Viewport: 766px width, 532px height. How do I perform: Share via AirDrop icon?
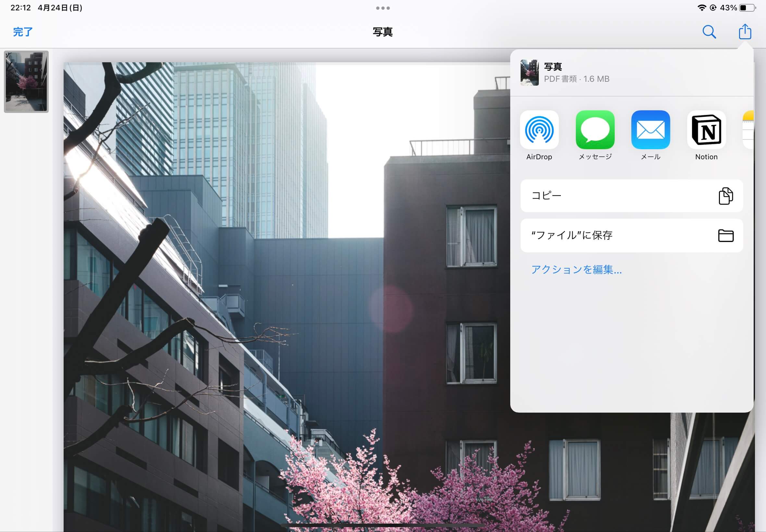(x=539, y=130)
